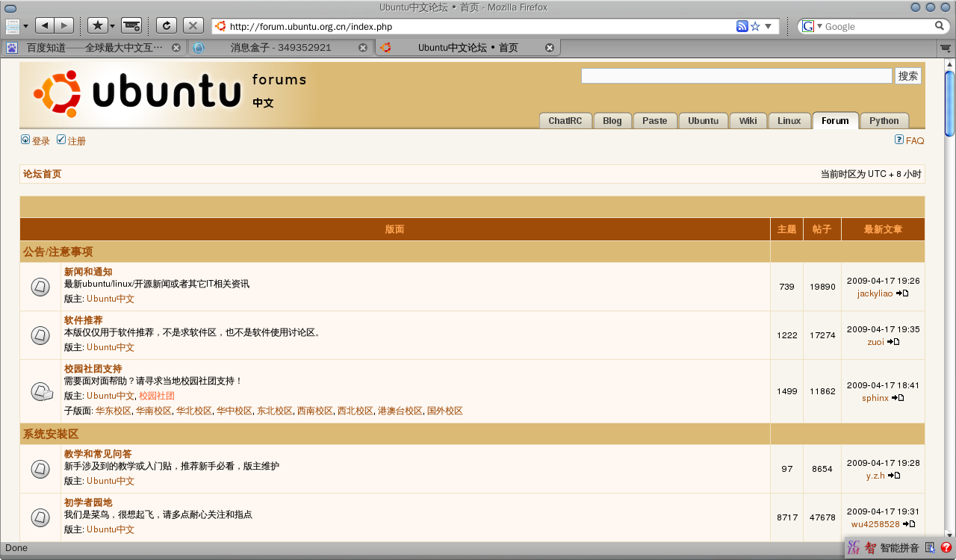Viewport: 956px width, 560px height.
Task: Open the 港澳台校区 subforum link
Action: (400, 411)
